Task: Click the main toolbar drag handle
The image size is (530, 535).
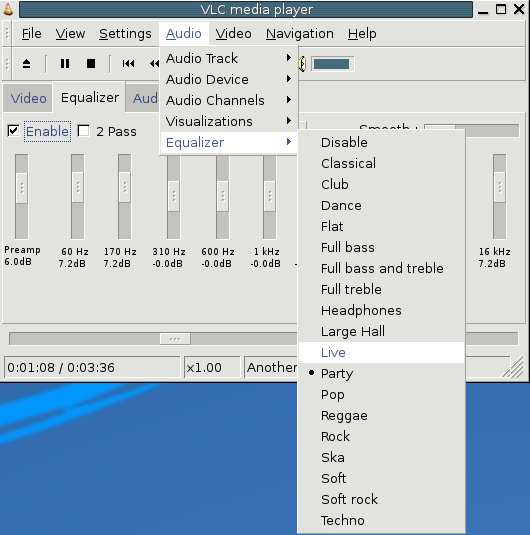Action: 7,64
